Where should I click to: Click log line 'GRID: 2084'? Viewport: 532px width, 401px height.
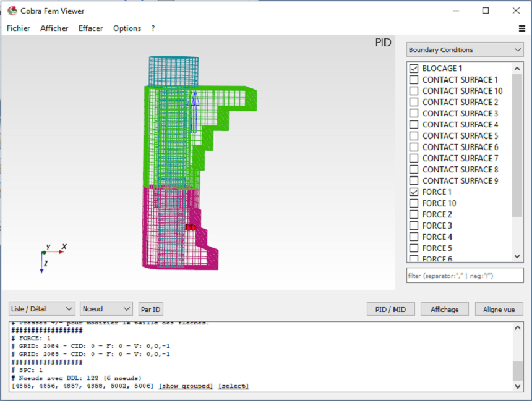click(91, 346)
